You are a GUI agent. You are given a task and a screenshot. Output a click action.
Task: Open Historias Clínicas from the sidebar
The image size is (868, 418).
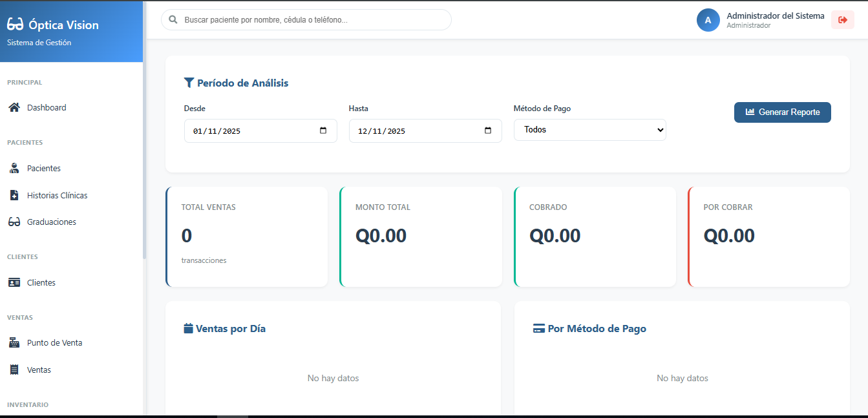[57, 195]
